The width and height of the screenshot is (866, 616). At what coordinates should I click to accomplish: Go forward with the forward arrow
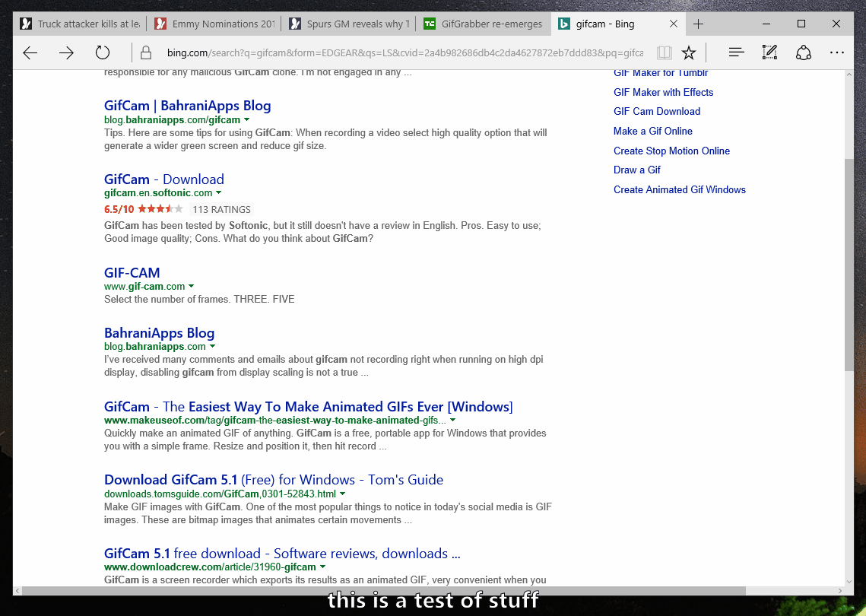[66, 53]
